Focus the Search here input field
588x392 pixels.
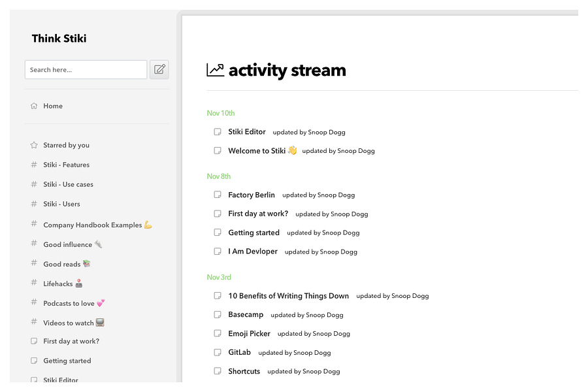tap(86, 69)
